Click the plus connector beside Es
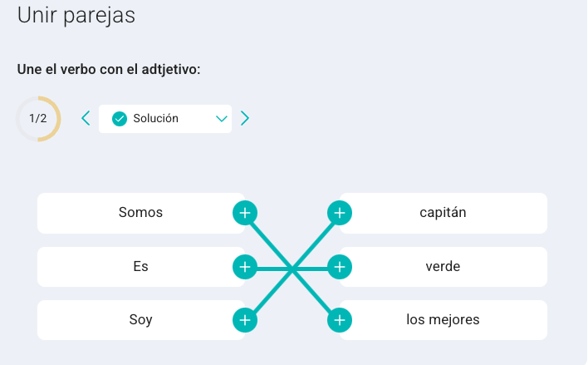The width and height of the screenshot is (588, 365). [245, 267]
